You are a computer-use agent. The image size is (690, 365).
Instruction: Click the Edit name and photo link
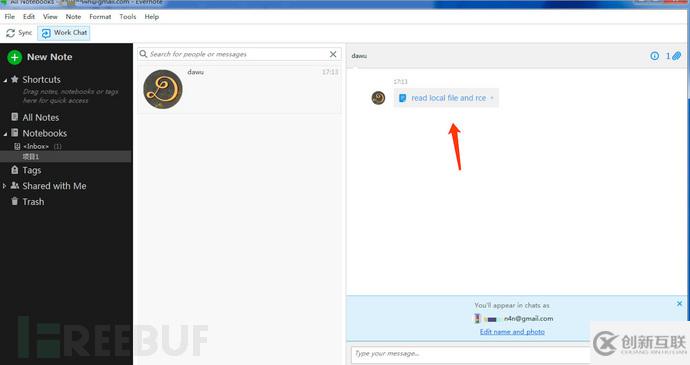[x=512, y=332]
